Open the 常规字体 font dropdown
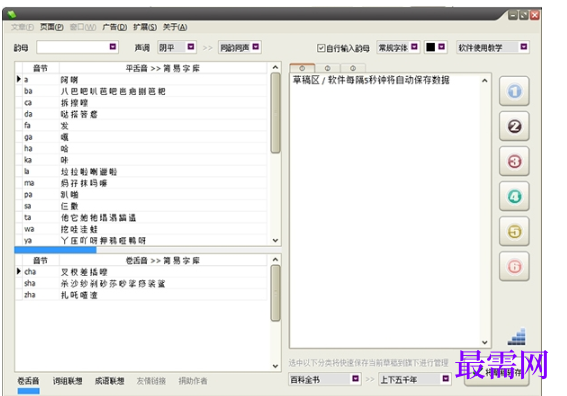 [414, 47]
